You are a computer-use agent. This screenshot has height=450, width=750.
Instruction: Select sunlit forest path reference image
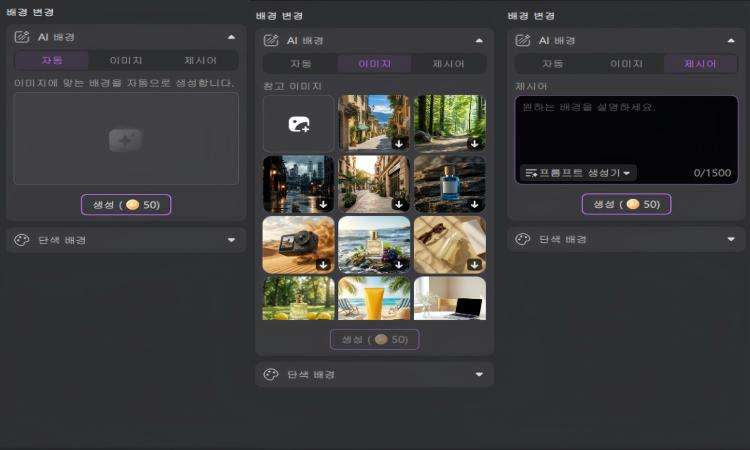(450, 122)
